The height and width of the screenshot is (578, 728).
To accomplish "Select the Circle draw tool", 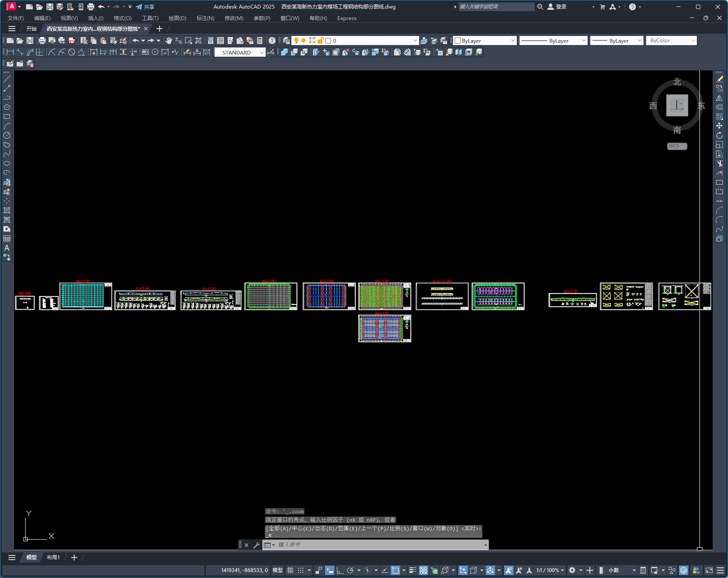I will coord(7,135).
